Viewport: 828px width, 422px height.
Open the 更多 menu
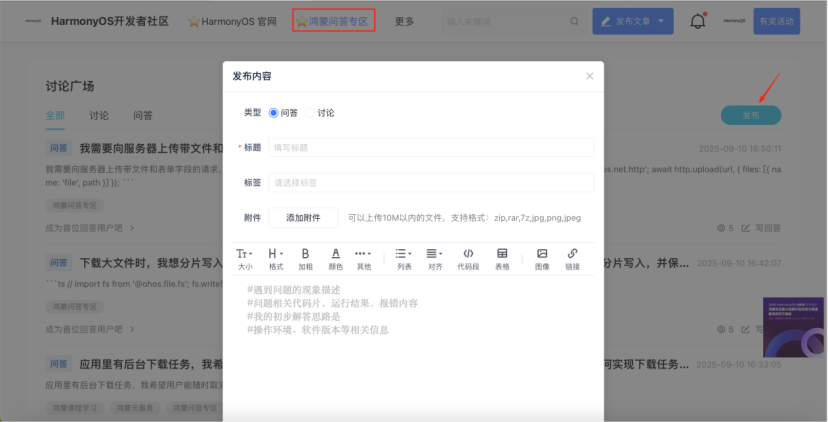point(404,22)
